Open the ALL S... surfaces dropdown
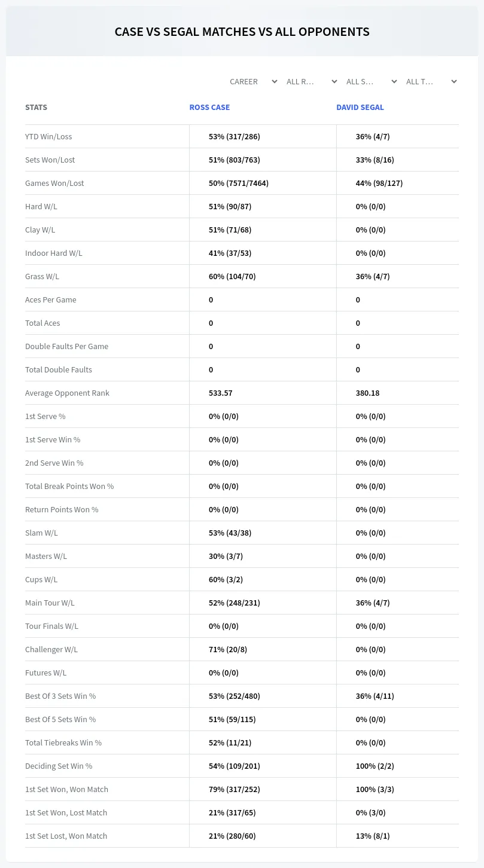The width and height of the screenshot is (484, 868). click(x=372, y=81)
